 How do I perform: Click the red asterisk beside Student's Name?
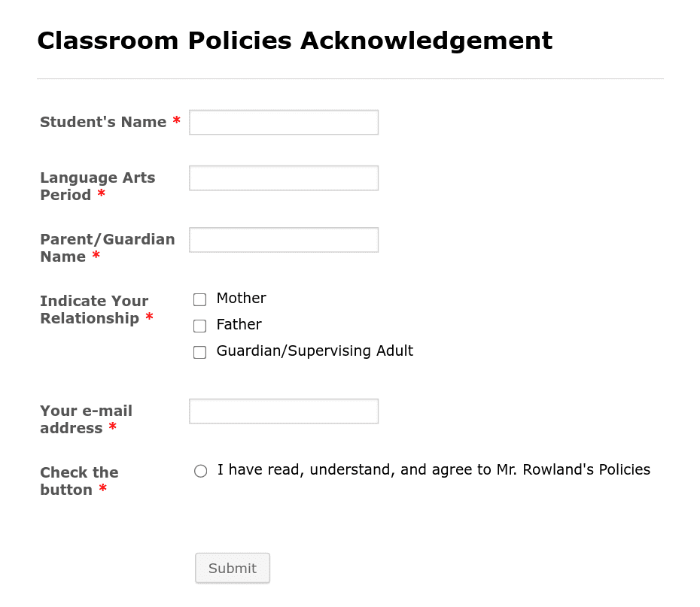pos(176,122)
